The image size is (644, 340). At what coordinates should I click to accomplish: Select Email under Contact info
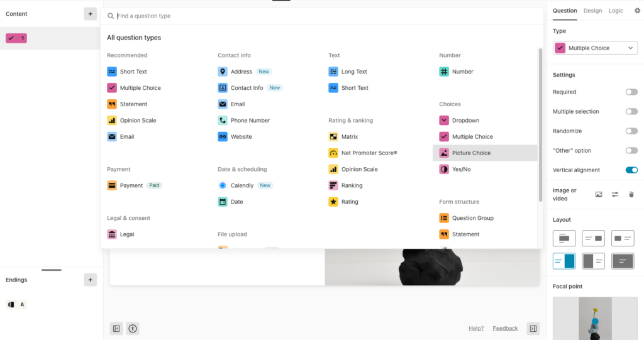(231, 104)
